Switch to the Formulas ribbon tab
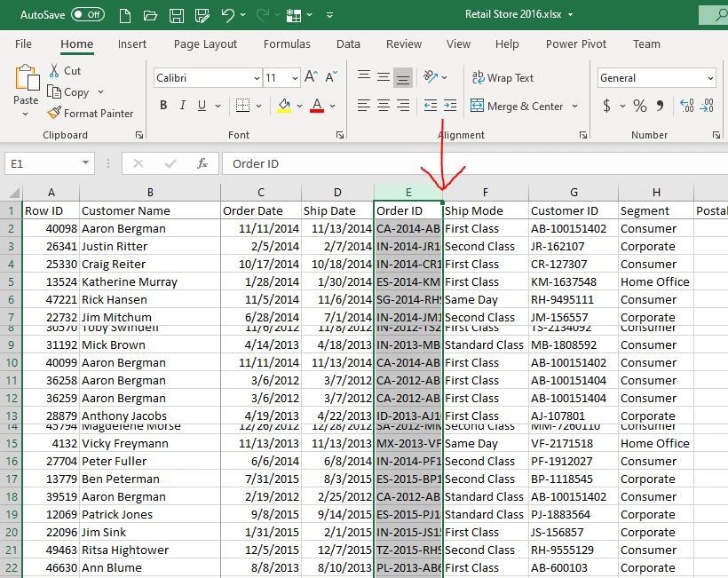This screenshot has width=728, height=578. pyautogui.click(x=287, y=44)
